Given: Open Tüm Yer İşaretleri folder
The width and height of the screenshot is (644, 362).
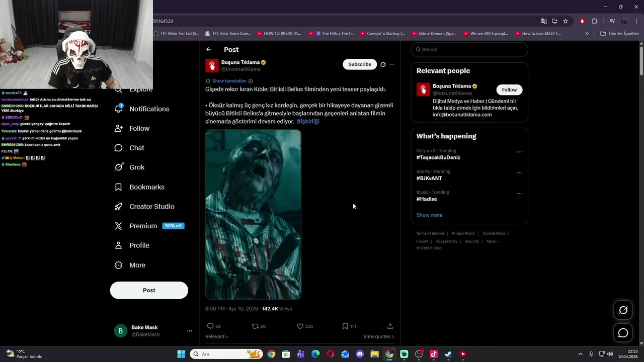Looking at the screenshot, I should point(619,34).
